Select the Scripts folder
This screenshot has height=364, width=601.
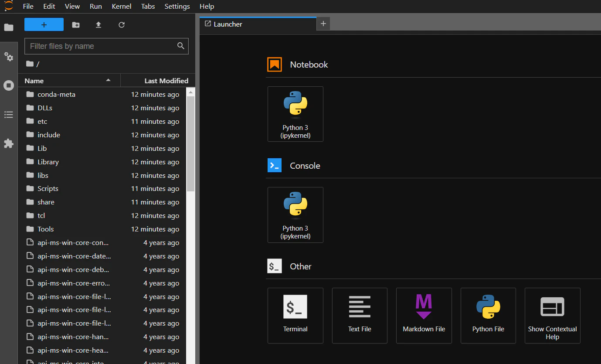coord(102,189)
